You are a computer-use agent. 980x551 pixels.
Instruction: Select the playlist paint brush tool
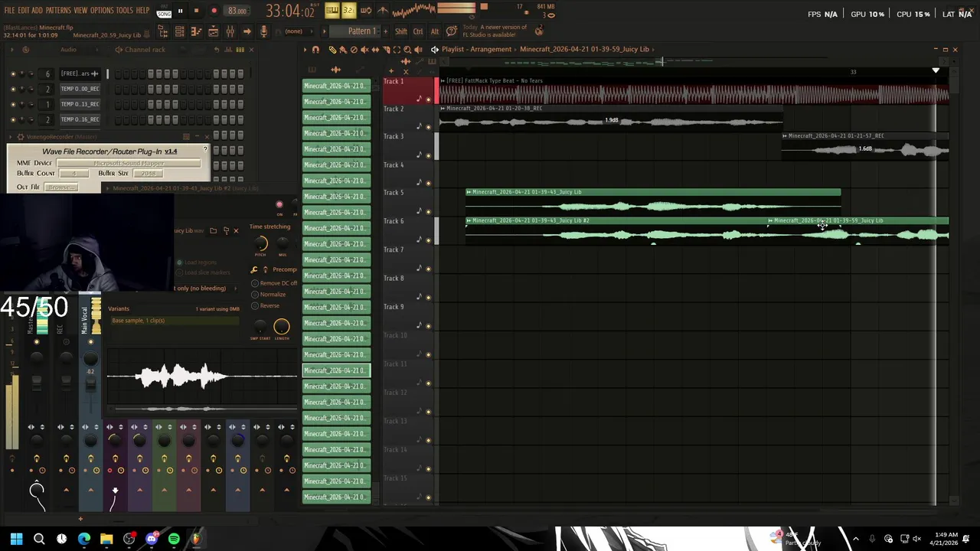pyautogui.click(x=343, y=50)
